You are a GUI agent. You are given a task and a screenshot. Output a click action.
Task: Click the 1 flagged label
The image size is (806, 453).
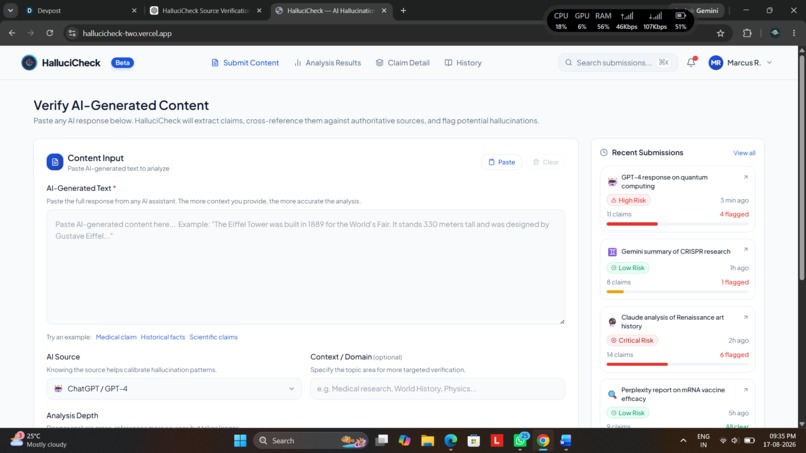(735, 282)
